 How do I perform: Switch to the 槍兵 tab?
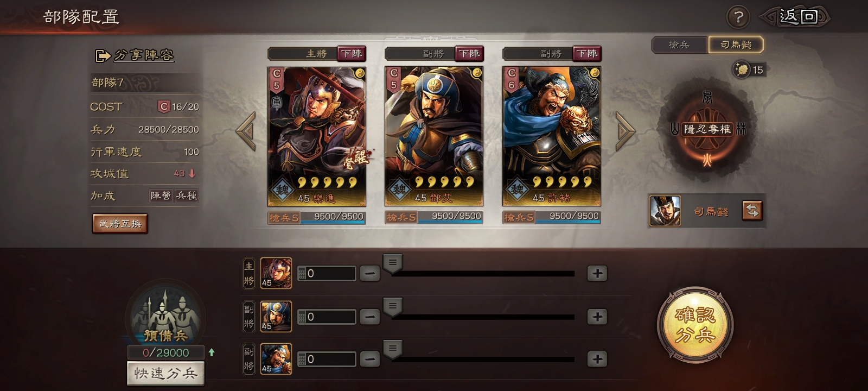(679, 45)
